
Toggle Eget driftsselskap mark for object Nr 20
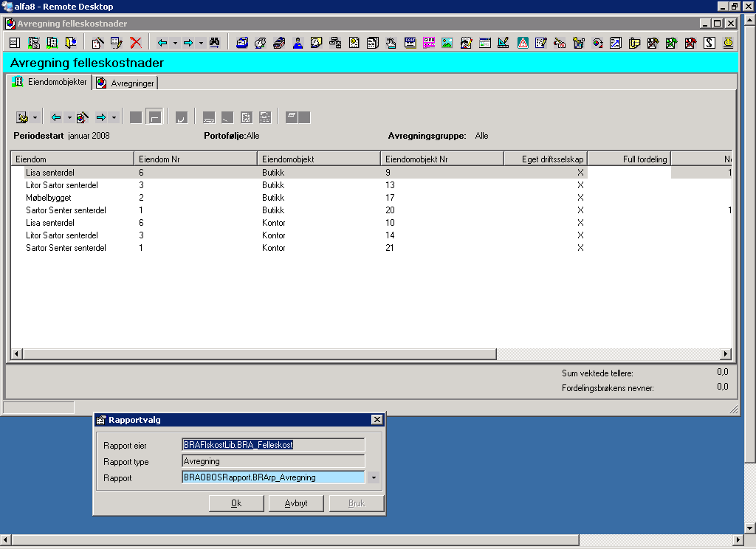(x=580, y=210)
